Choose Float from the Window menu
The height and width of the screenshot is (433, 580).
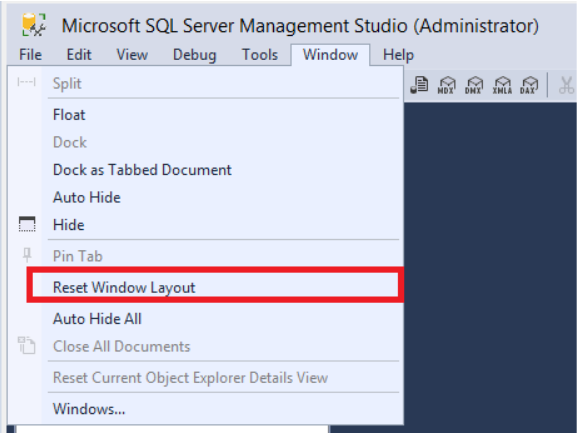pyautogui.click(x=69, y=115)
